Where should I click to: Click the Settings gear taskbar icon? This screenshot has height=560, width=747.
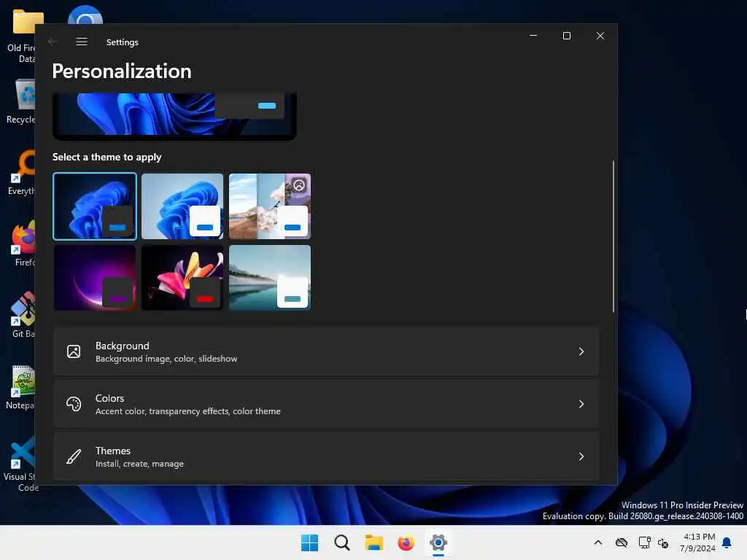438,542
